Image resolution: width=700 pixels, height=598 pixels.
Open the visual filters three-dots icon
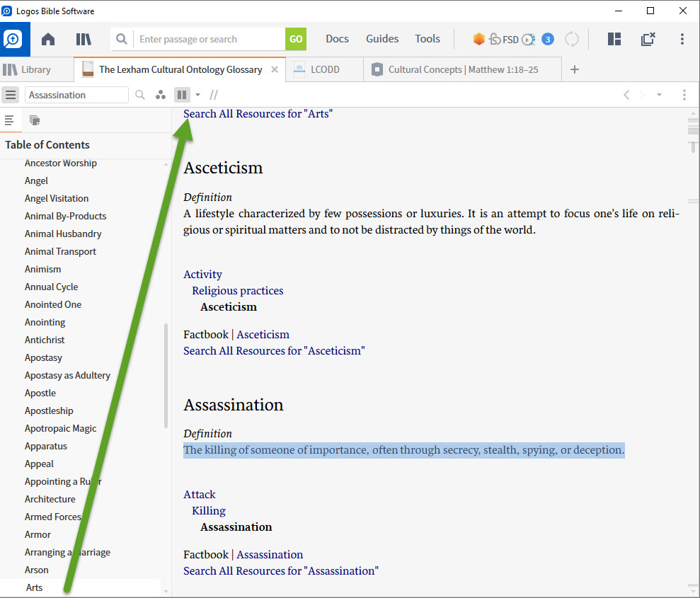click(x=161, y=95)
